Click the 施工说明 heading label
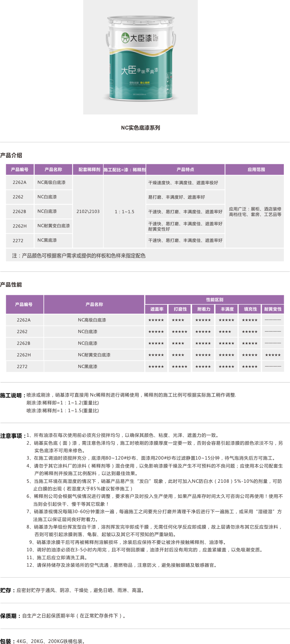The image size is (290, 644). [13, 395]
